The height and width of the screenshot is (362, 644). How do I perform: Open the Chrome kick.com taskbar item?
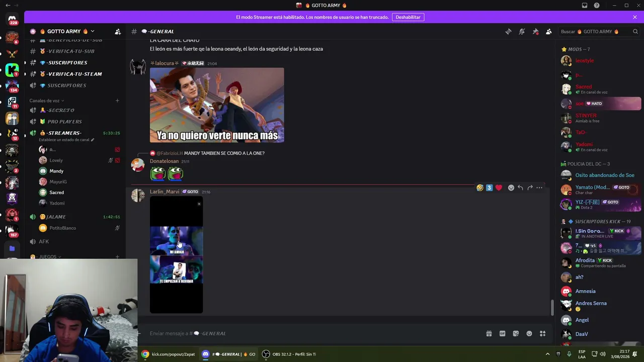tap(169, 354)
